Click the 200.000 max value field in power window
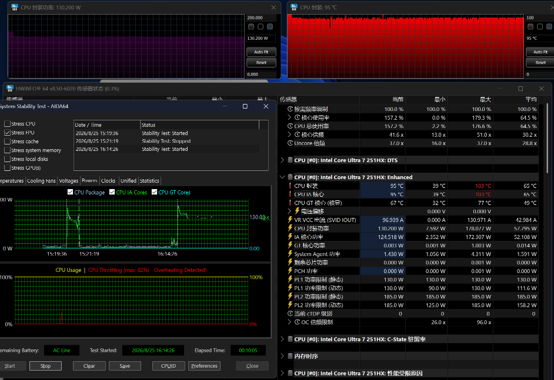The image size is (554, 380). pyautogui.click(x=261, y=18)
